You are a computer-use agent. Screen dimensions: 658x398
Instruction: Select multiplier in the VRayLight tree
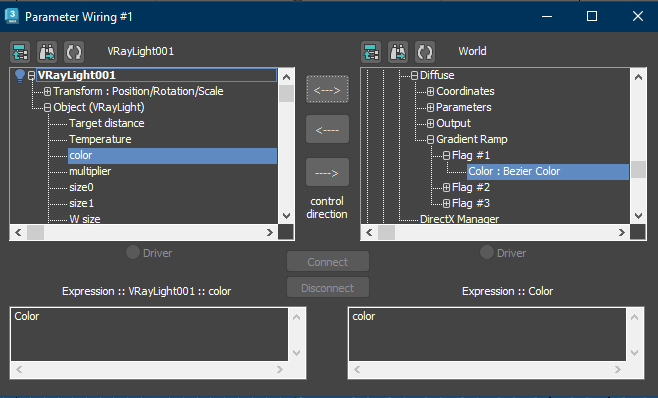[90, 171]
